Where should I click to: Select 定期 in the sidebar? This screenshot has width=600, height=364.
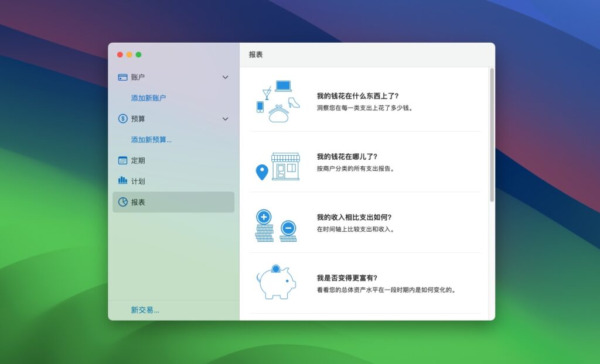(140, 160)
